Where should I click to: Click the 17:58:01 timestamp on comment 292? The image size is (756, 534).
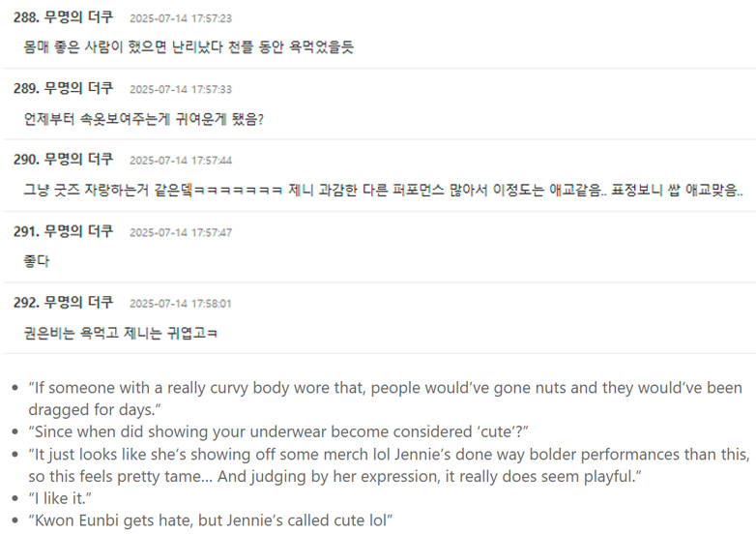180,304
